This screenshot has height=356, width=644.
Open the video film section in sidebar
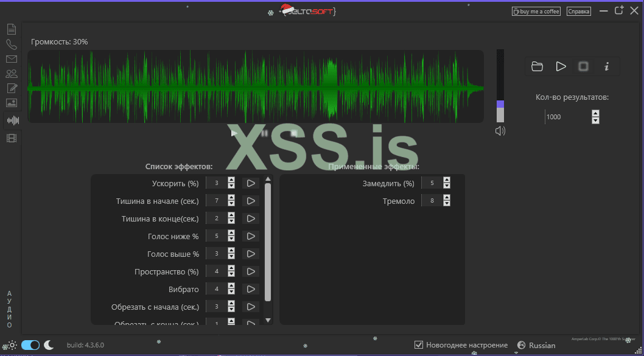click(12, 138)
